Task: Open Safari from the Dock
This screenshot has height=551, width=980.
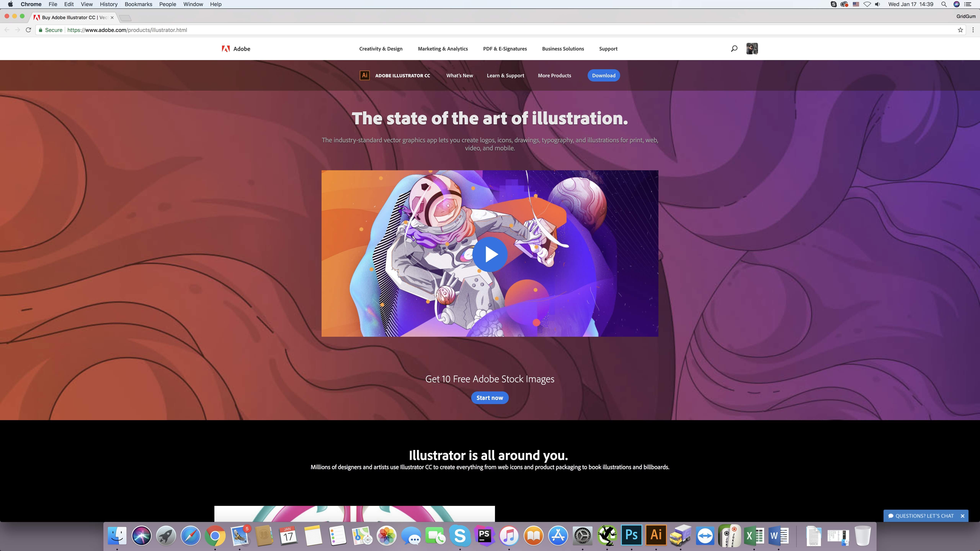Action: [191, 536]
